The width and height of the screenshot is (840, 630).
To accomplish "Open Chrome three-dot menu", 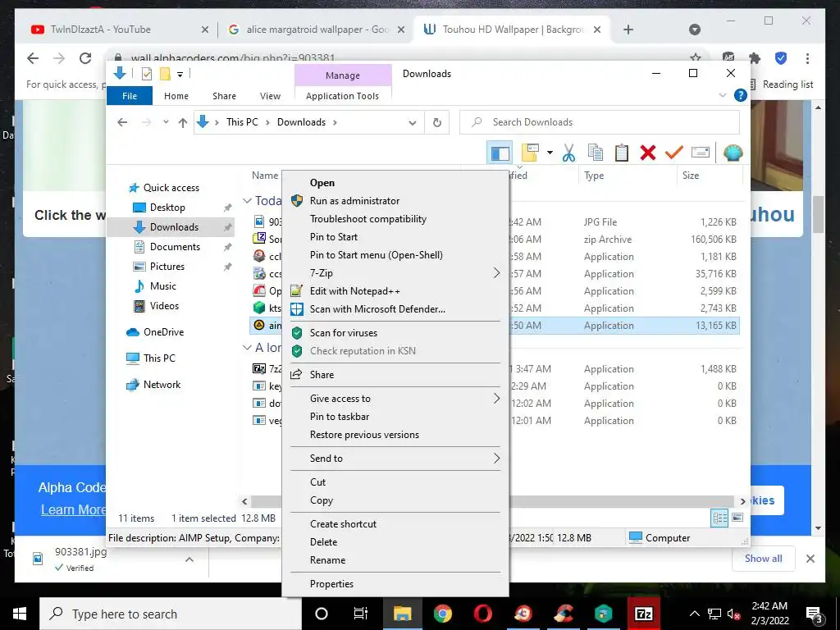I will 807,58.
